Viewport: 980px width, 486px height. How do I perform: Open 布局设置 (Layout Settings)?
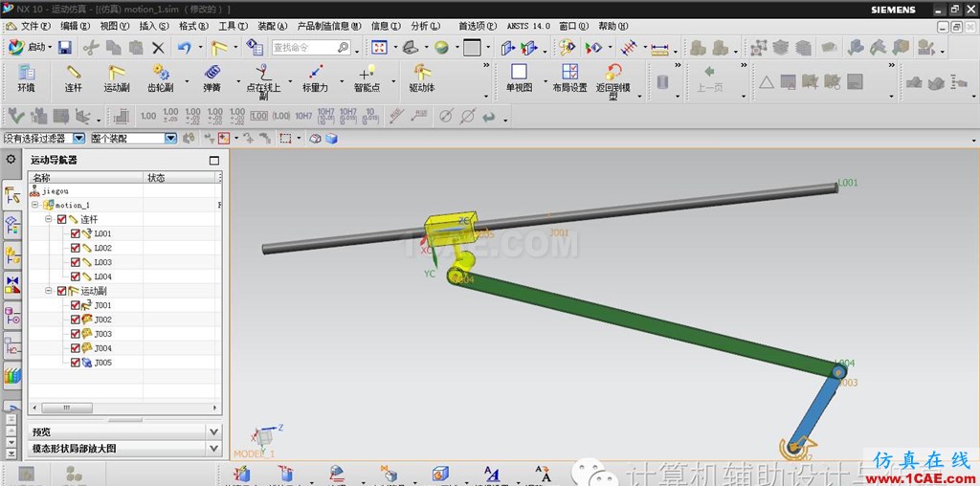tap(569, 78)
